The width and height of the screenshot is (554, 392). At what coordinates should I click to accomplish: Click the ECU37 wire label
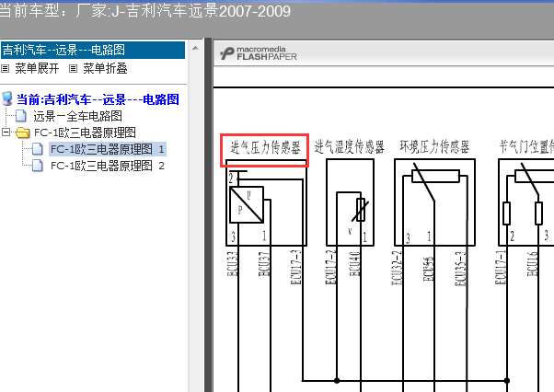click(x=264, y=263)
